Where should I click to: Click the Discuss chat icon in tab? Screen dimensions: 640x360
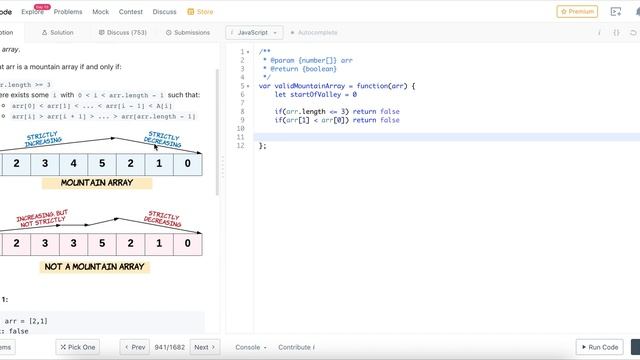coord(101,32)
